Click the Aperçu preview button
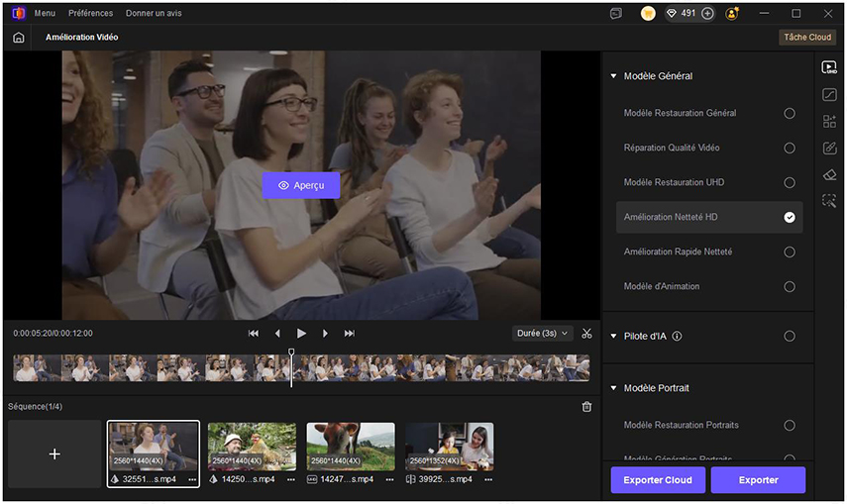Image resolution: width=847 pixels, height=504 pixels. click(x=301, y=185)
